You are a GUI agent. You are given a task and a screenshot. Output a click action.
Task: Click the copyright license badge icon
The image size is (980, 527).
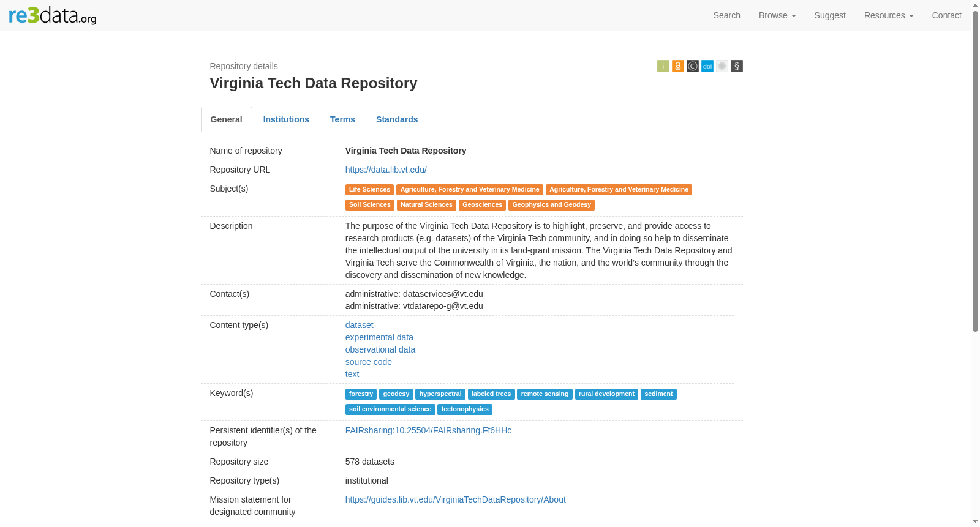pos(692,66)
